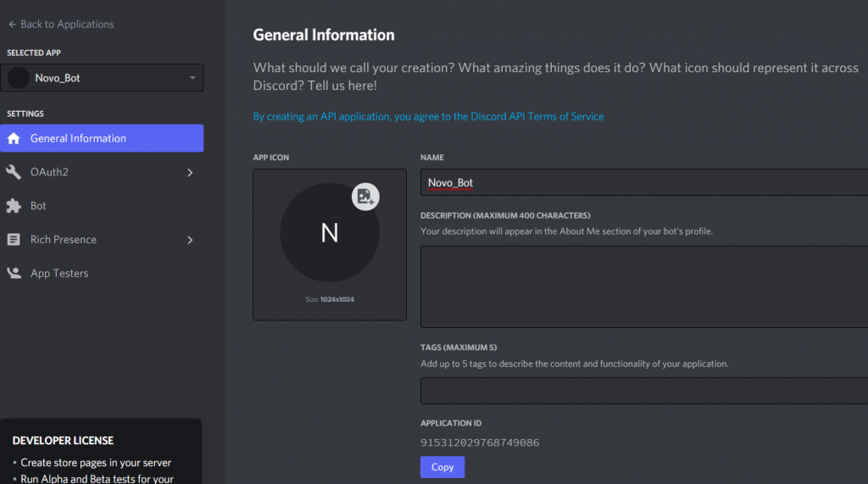The height and width of the screenshot is (484, 868).
Task: Open the Discord API Terms of Service link
Action: coord(428,117)
